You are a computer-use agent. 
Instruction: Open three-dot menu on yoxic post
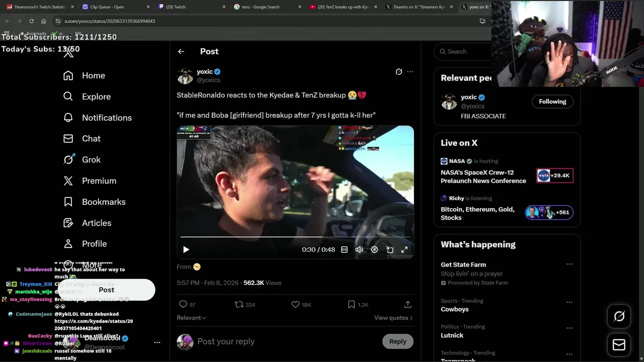click(x=410, y=72)
